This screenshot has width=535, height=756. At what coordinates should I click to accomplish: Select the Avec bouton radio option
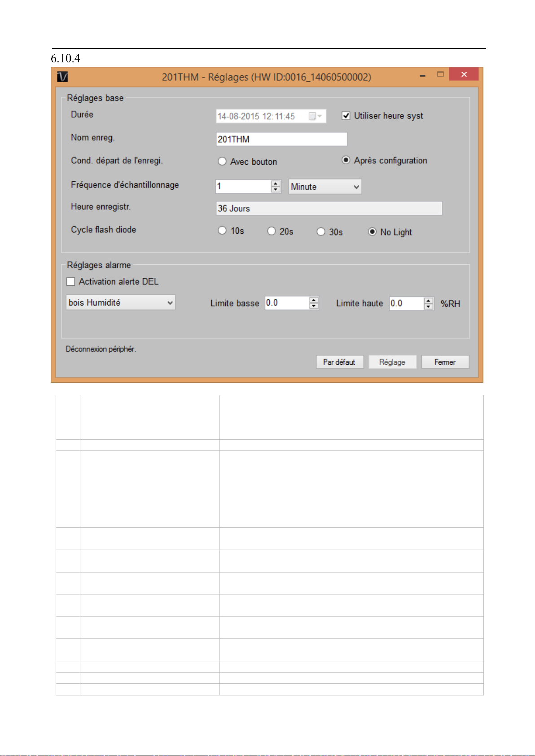coord(222,162)
